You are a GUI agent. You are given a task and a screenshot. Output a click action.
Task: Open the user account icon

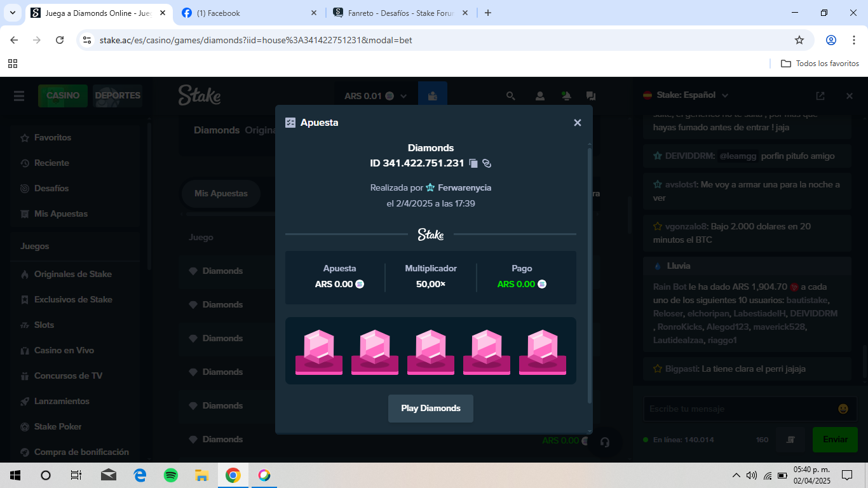click(x=540, y=96)
